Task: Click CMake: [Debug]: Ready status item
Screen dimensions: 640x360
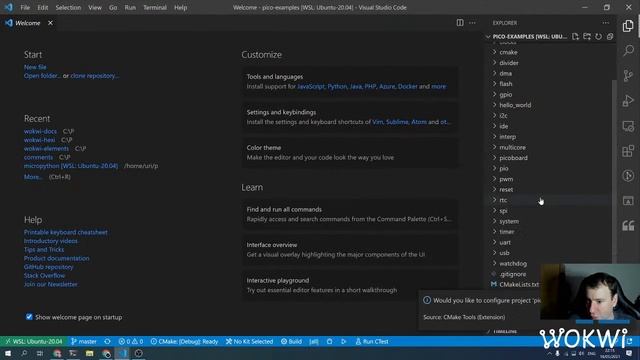Action: coord(184,341)
